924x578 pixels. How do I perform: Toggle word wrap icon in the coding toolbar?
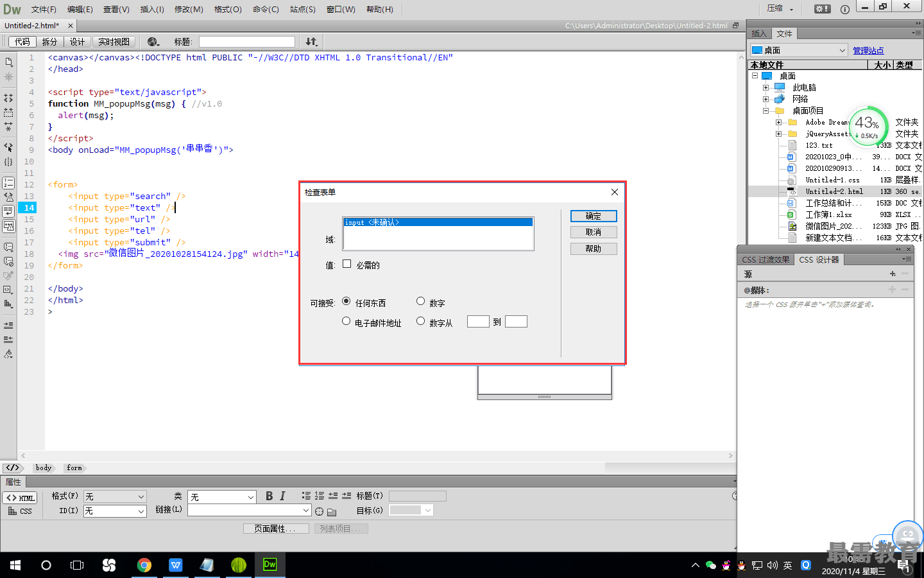click(x=8, y=211)
